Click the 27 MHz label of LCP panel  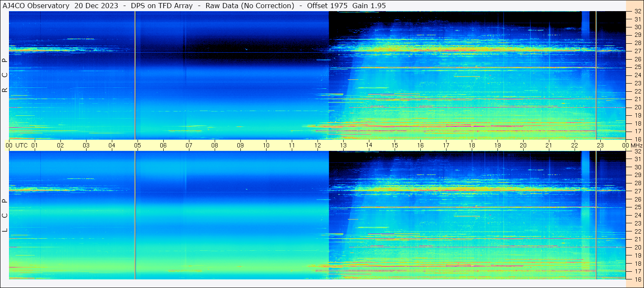click(637, 191)
